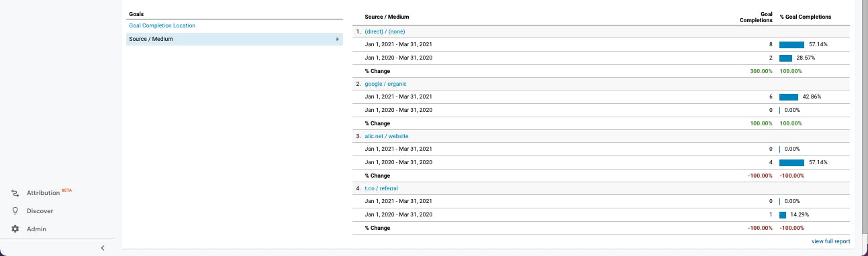Click the 57.14% bar under (direct) / (none)

[791, 44]
